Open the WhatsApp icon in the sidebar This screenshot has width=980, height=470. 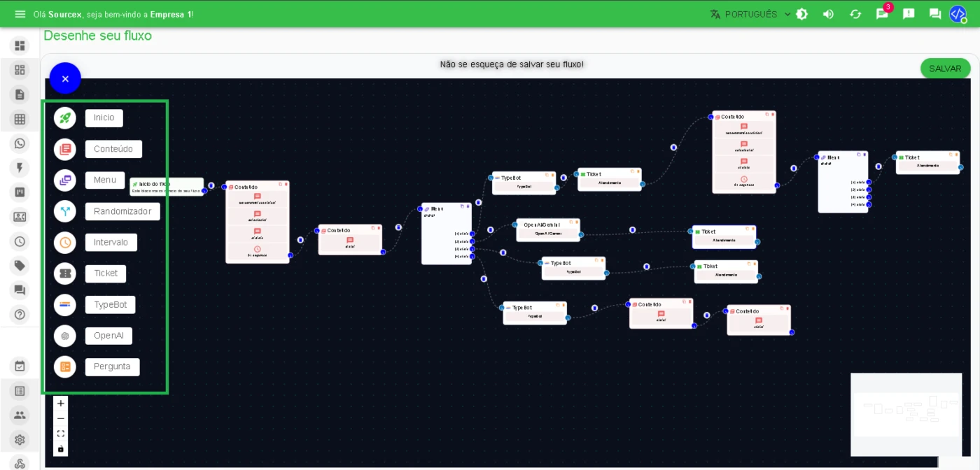(20, 143)
